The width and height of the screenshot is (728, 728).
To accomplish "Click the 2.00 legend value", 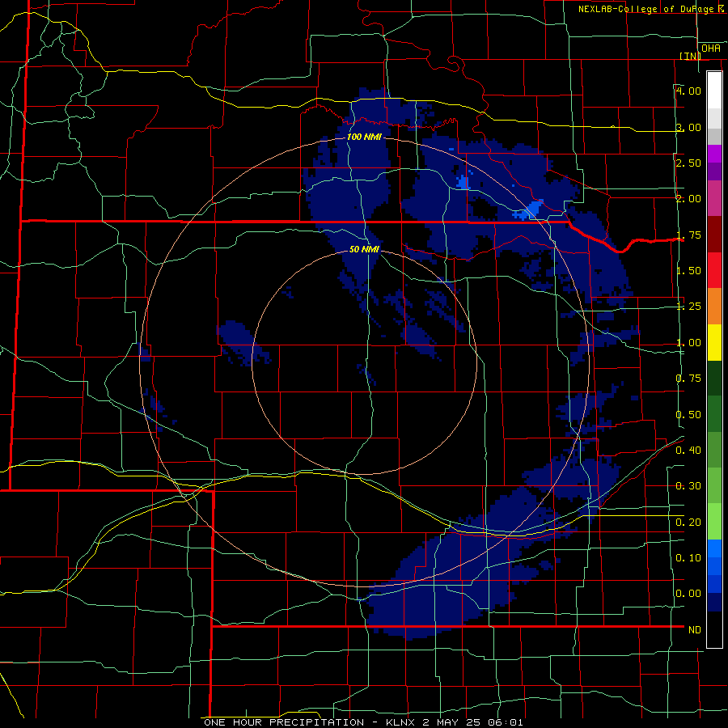I will pos(688,199).
